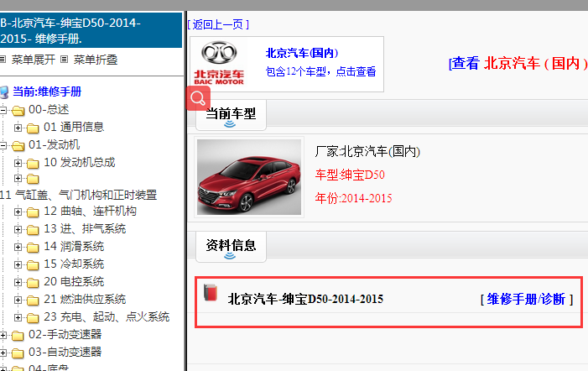The height and width of the screenshot is (371, 588).
Task: Expand the 14 润滑系统 node
Action: pos(18,247)
